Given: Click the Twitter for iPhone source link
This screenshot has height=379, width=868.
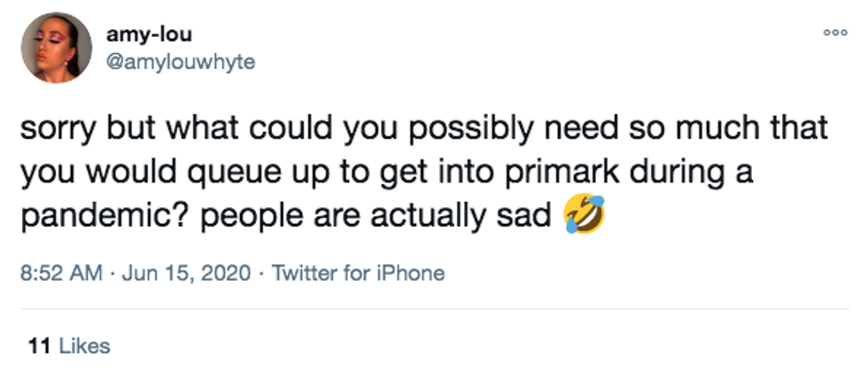Looking at the screenshot, I should pos(358,273).
